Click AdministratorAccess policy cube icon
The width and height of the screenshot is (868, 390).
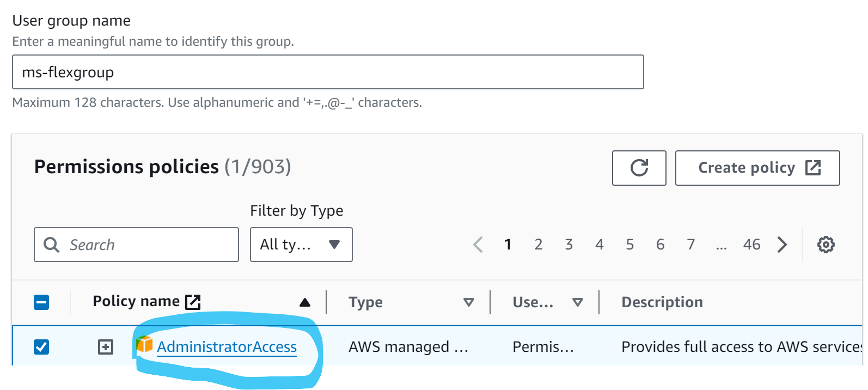(144, 344)
